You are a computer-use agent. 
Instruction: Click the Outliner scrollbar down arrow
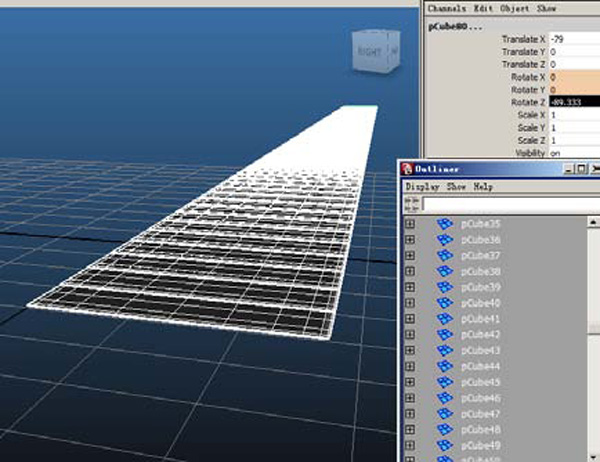[x=593, y=456]
